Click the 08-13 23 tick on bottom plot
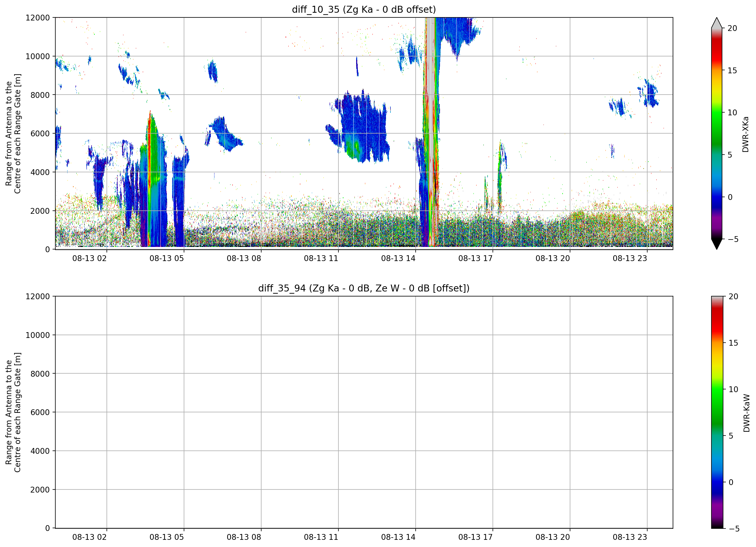This screenshot has width=756, height=547. (630, 537)
